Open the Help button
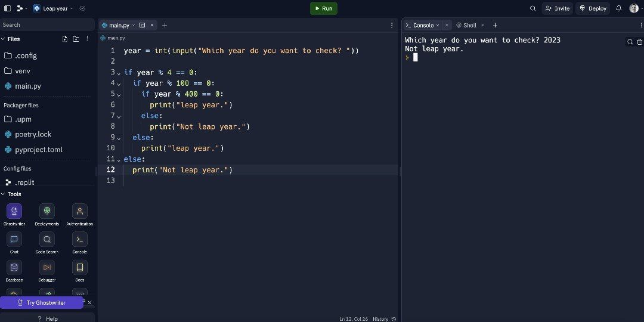This screenshot has width=644, height=322. [x=47, y=318]
